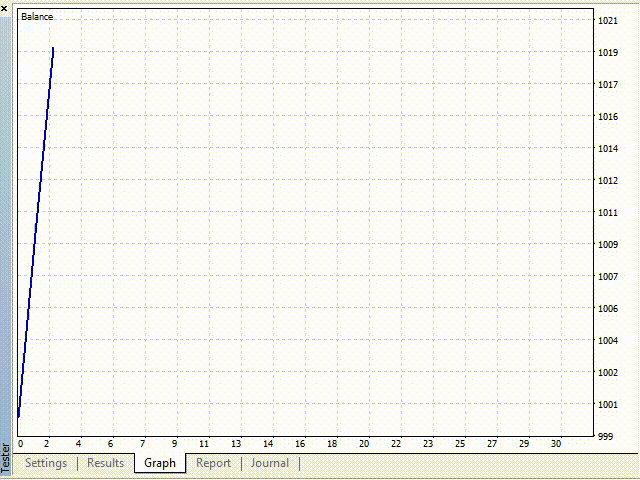640x480 pixels.
Task: View the Journal tab
Action: click(x=270, y=463)
